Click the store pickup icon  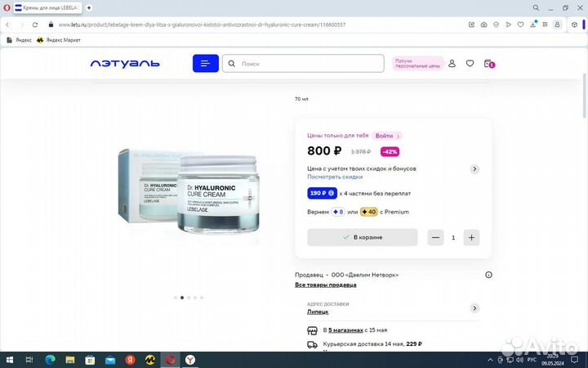312,330
